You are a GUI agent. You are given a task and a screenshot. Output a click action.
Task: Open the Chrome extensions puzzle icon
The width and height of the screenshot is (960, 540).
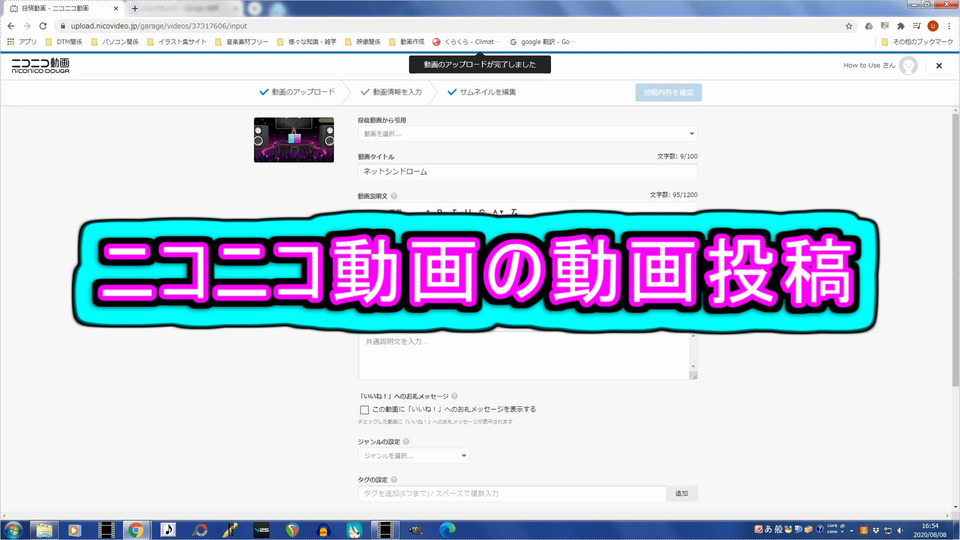901,26
